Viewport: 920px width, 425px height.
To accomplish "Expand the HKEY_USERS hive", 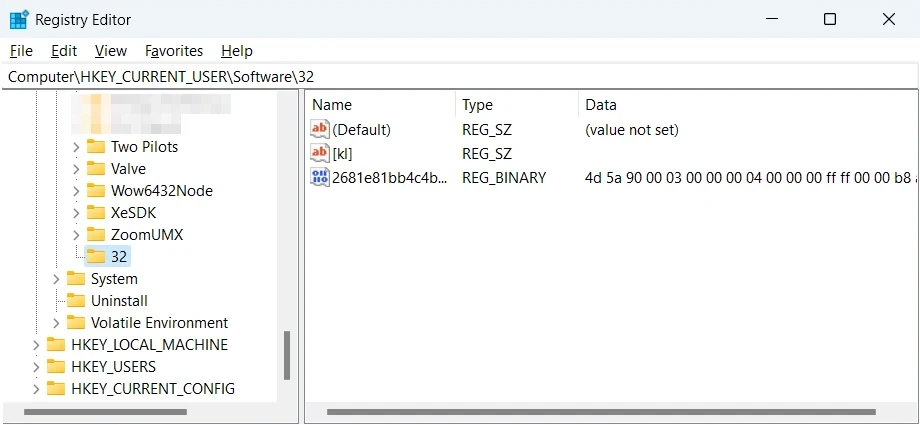I will point(36,367).
